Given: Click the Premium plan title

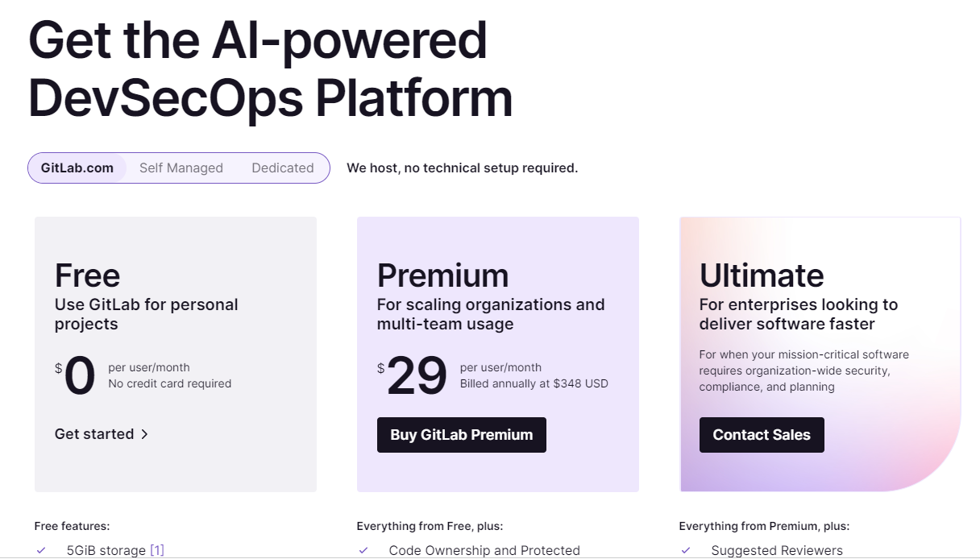Looking at the screenshot, I should [x=442, y=275].
